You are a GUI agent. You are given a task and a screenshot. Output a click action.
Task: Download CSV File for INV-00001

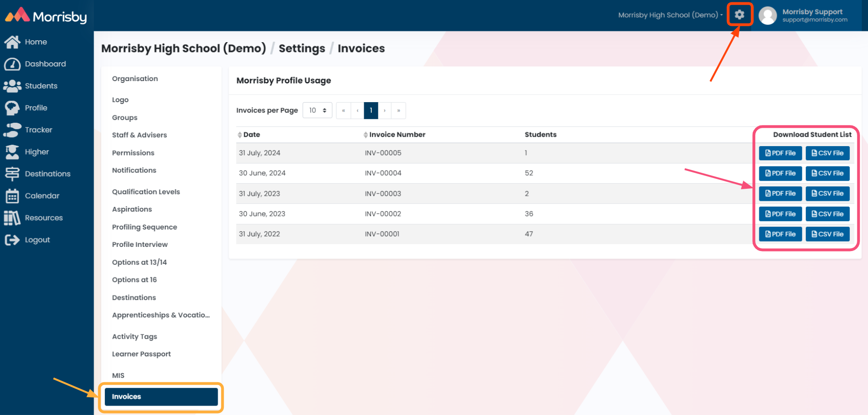828,234
